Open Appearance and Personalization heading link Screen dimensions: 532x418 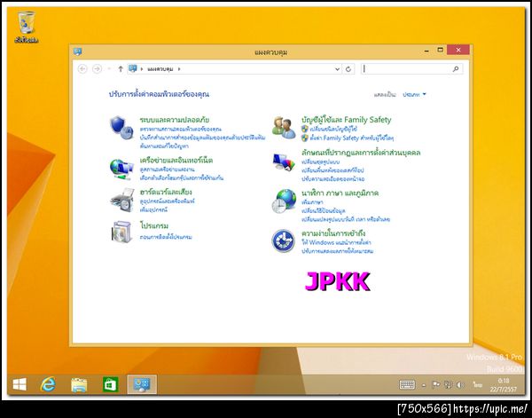tap(361, 153)
